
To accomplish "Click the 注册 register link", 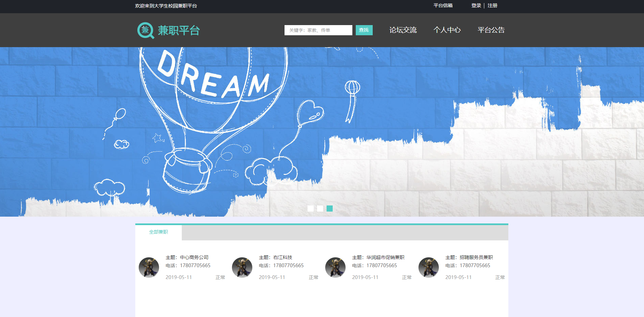I will click(x=492, y=6).
